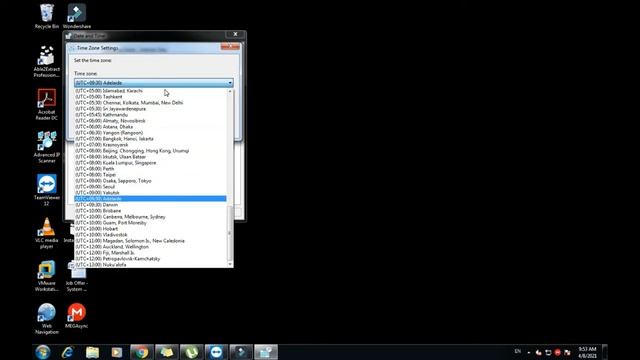Choose (UTC+10:00) Hobart time zone
Screen dimensions: 640x360
tap(150, 229)
